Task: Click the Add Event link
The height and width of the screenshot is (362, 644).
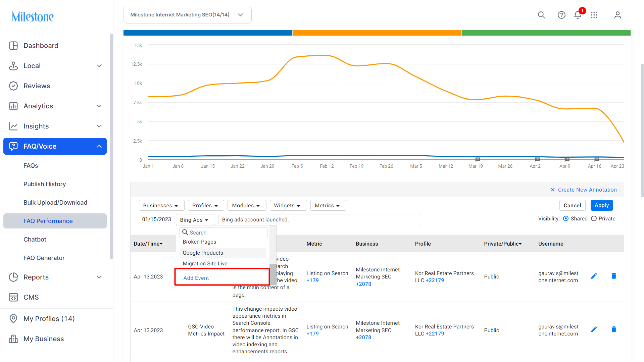Action: coord(196,278)
